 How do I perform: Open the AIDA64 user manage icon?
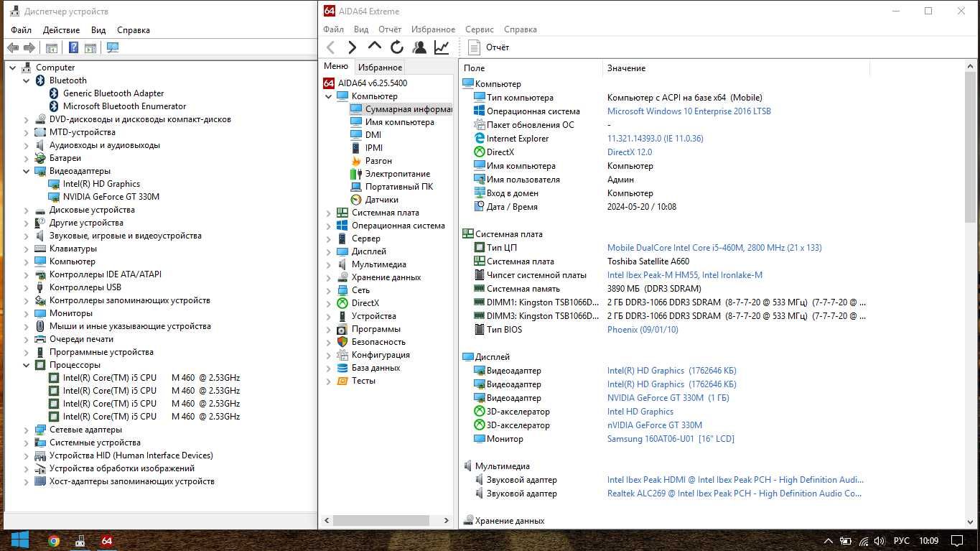pyautogui.click(x=419, y=47)
